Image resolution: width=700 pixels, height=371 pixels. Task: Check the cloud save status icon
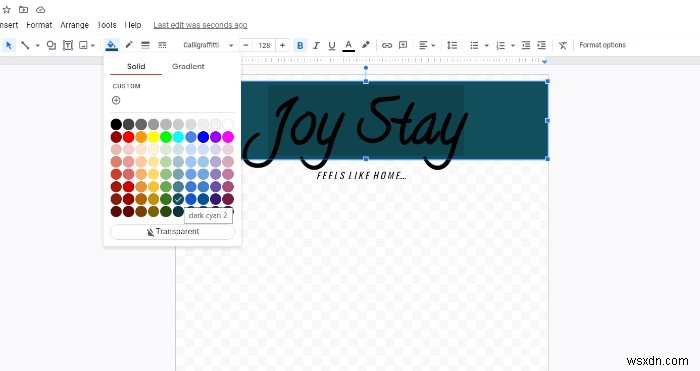pos(40,9)
